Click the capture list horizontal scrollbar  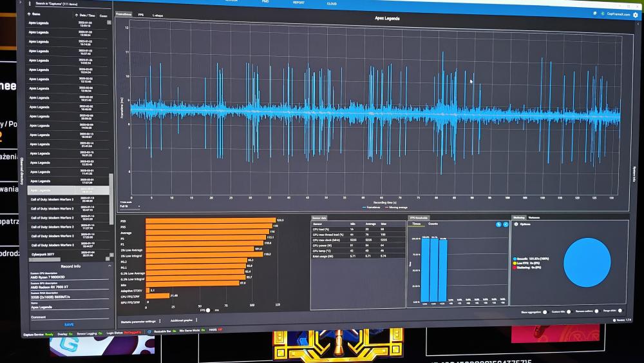[45, 259]
